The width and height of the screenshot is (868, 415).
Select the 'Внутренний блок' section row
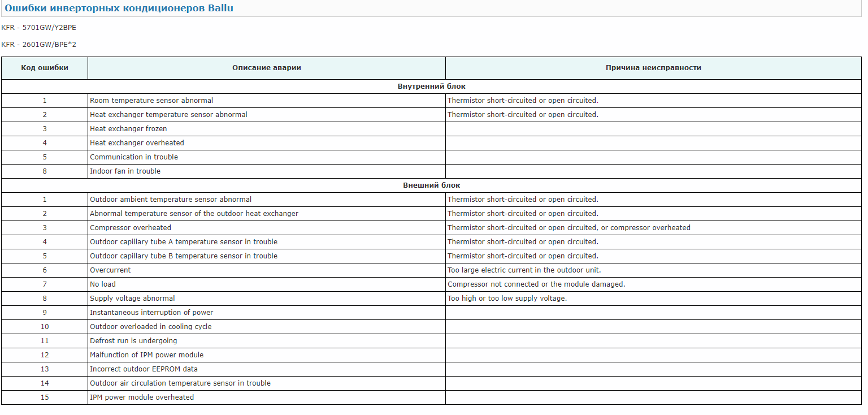click(x=431, y=87)
